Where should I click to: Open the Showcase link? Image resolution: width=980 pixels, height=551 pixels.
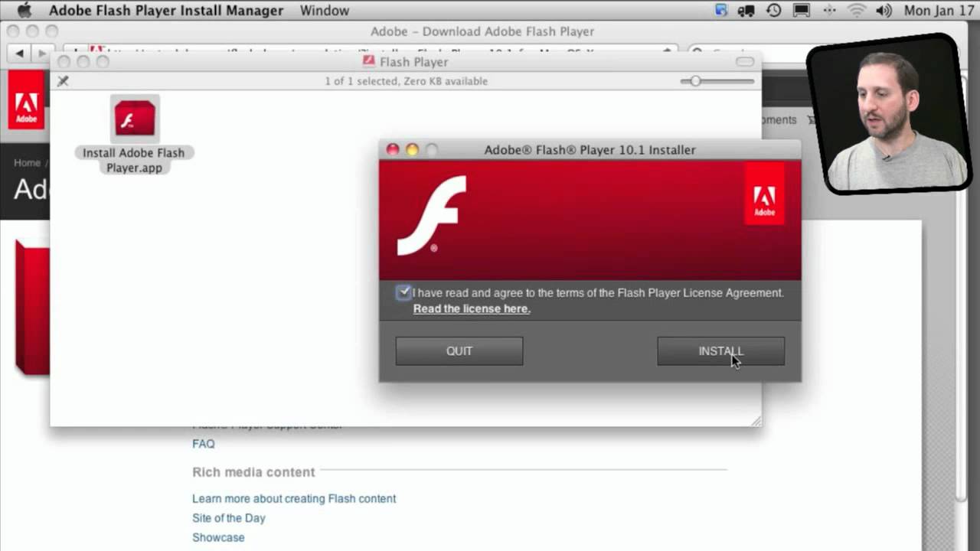click(218, 537)
